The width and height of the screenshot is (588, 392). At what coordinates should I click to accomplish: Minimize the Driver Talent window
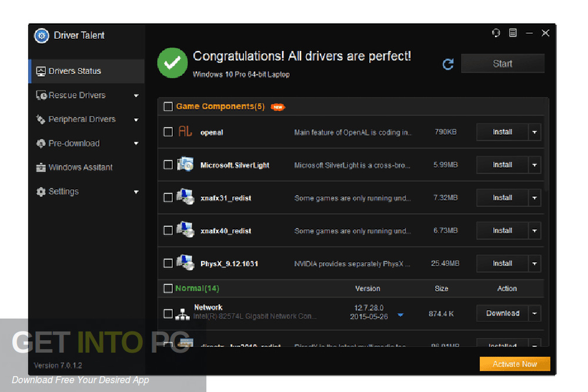pyautogui.click(x=529, y=33)
